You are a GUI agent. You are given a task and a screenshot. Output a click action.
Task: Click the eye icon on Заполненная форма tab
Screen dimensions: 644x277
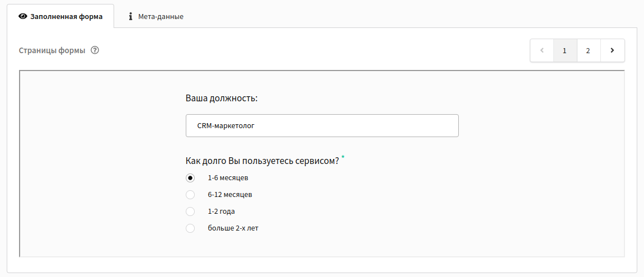23,17
